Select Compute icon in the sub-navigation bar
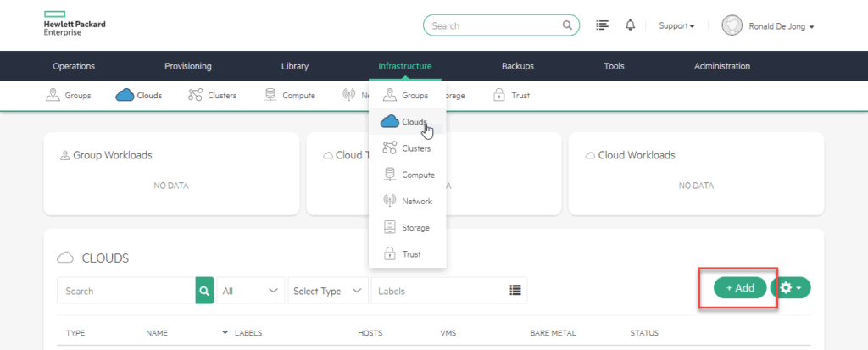This screenshot has width=868, height=350. tap(270, 95)
